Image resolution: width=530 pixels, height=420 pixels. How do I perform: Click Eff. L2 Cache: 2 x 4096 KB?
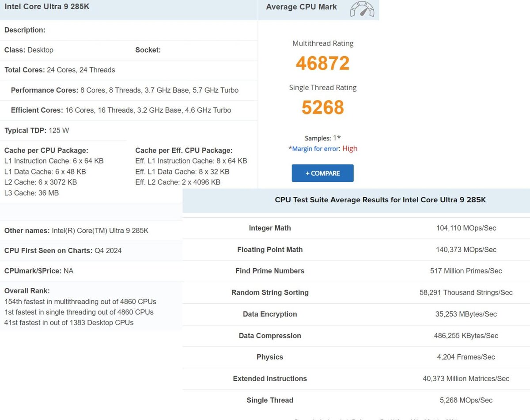178,182
